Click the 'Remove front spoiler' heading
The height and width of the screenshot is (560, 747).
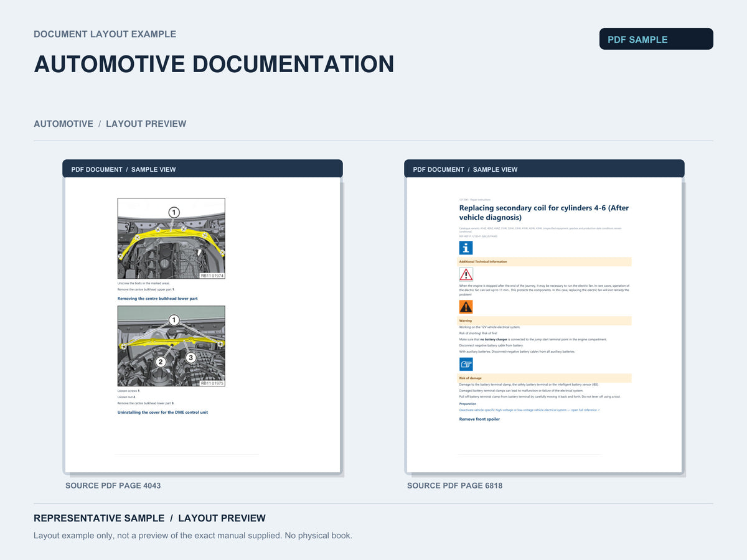[x=479, y=419]
